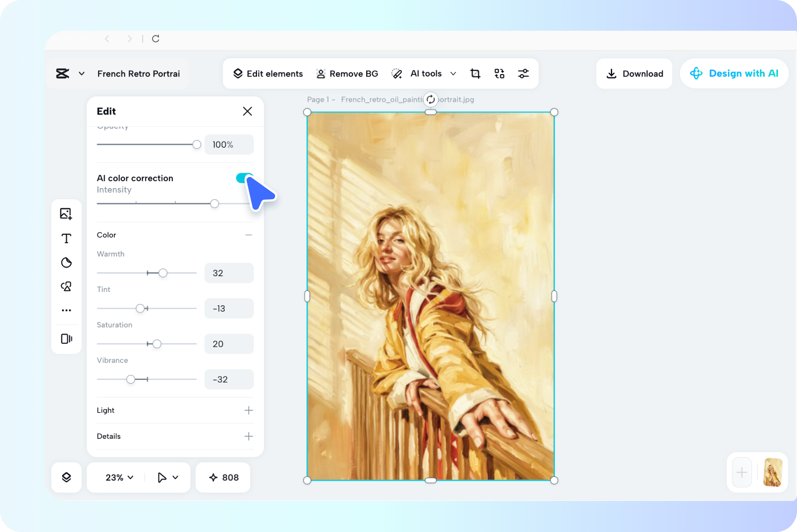797x532 pixels.
Task: Select the Shapes tool in the sidebar
Action: coord(66,262)
